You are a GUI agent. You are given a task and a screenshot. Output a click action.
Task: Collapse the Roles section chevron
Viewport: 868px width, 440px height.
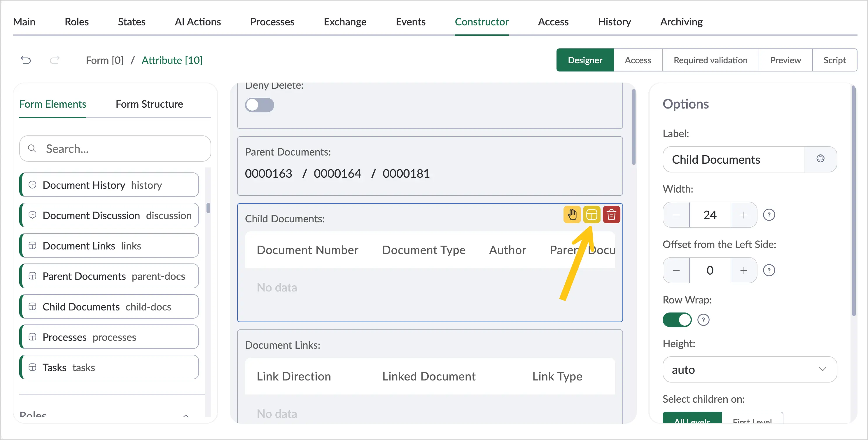coord(185,416)
